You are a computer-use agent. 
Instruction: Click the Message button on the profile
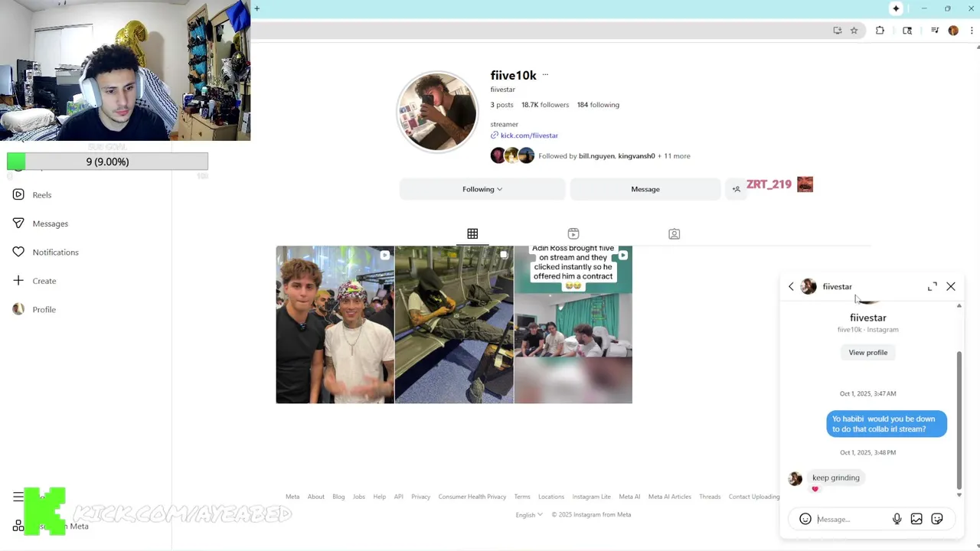click(x=645, y=189)
